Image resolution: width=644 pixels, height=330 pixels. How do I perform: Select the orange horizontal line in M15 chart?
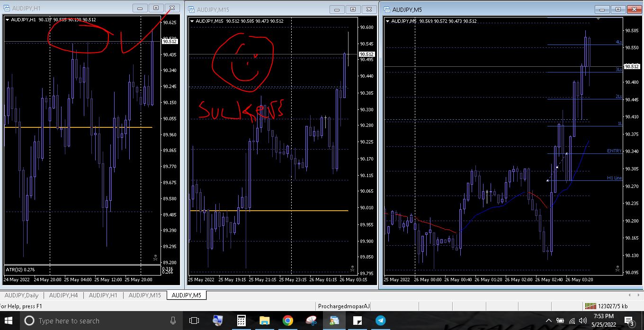[269, 211]
